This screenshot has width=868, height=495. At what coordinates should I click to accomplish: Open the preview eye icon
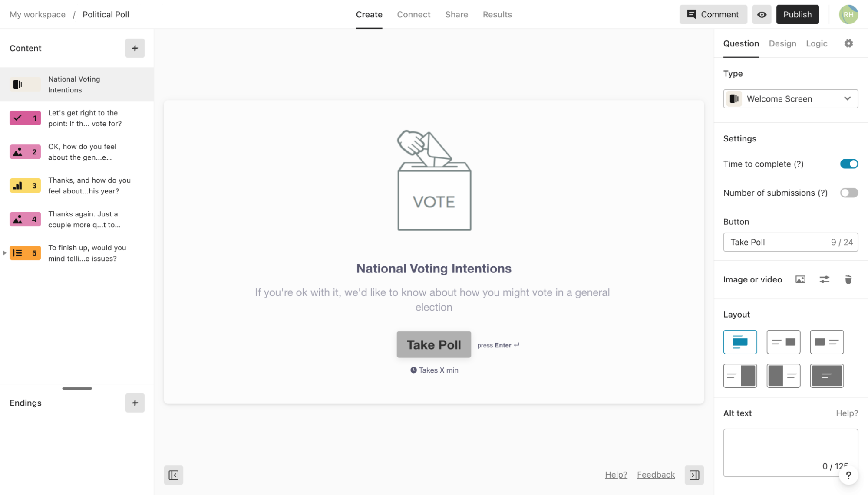click(x=762, y=14)
